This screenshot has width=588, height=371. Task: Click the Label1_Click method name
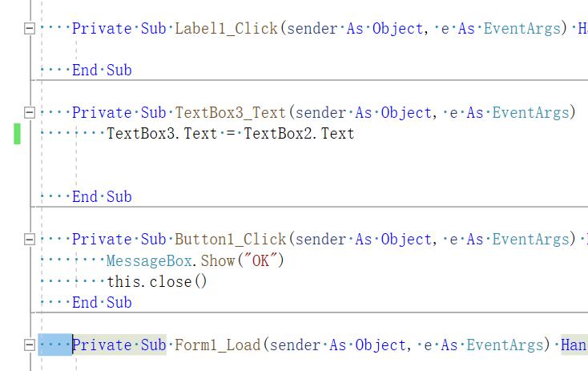(x=226, y=29)
